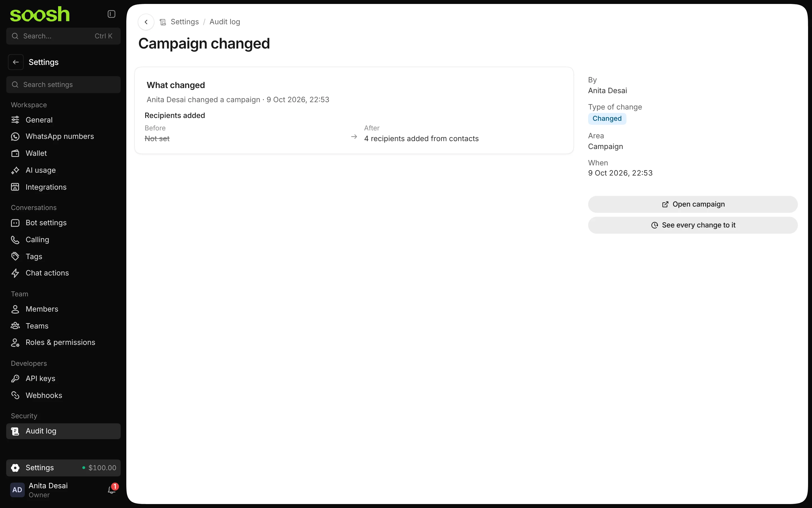Collapse the sidebar with the panel icon
Viewport: 812px width, 508px height.
(x=111, y=14)
